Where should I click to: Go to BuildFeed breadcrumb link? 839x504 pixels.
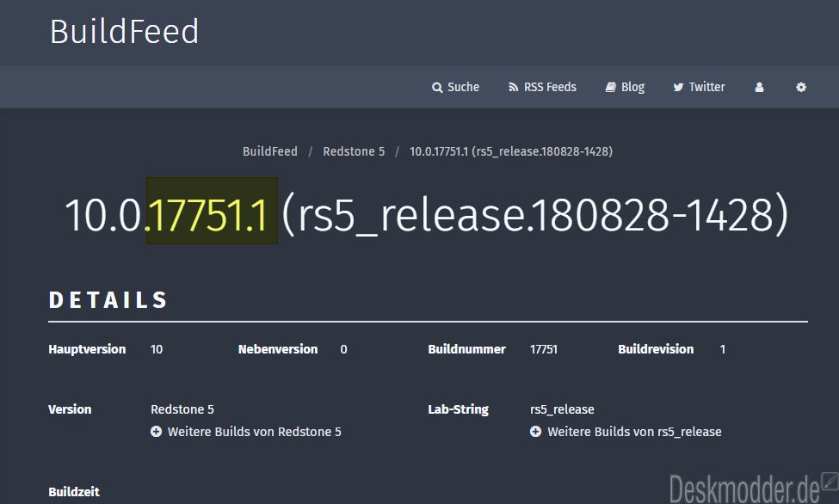(x=270, y=151)
